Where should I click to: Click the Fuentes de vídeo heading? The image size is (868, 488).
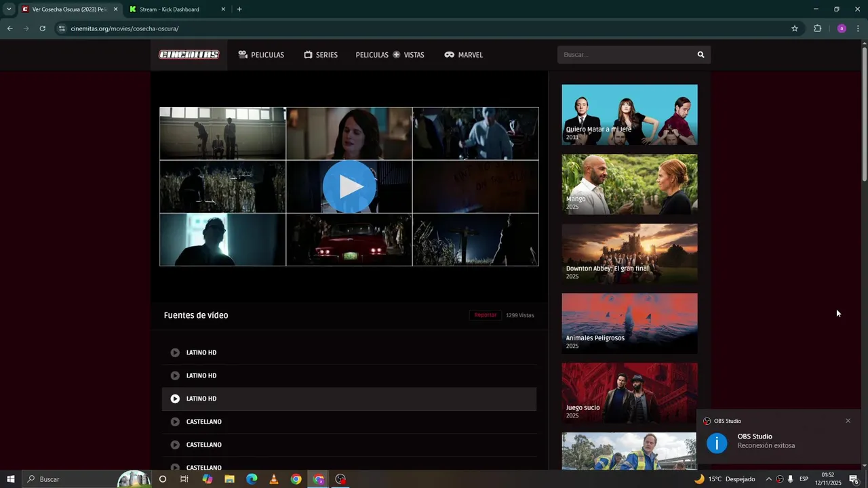196,315
